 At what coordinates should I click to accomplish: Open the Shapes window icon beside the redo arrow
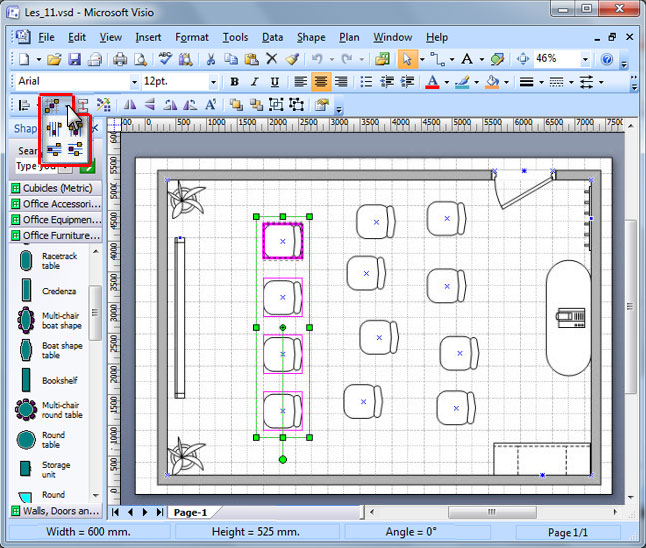[382, 59]
